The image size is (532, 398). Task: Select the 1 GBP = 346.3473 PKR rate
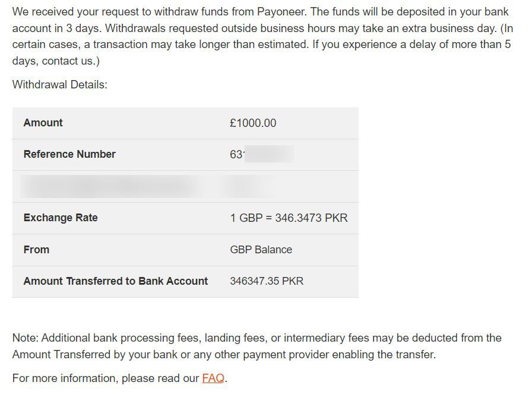click(x=289, y=218)
